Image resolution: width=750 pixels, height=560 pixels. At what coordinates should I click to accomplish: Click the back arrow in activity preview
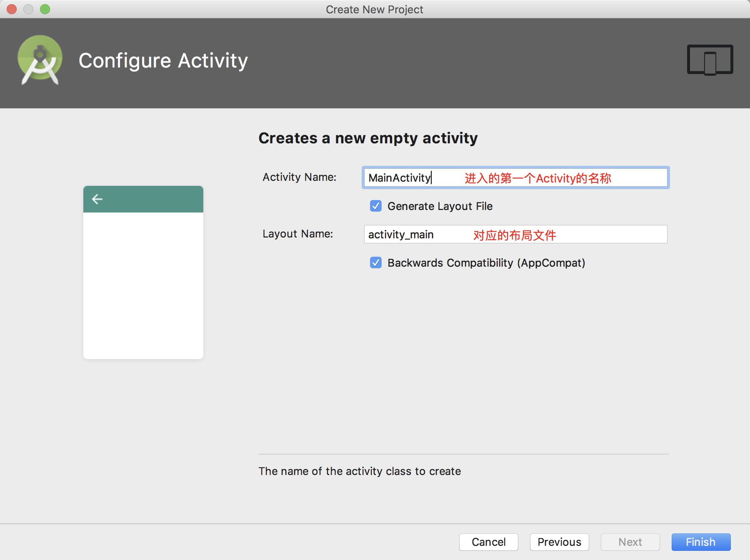point(97,199)
